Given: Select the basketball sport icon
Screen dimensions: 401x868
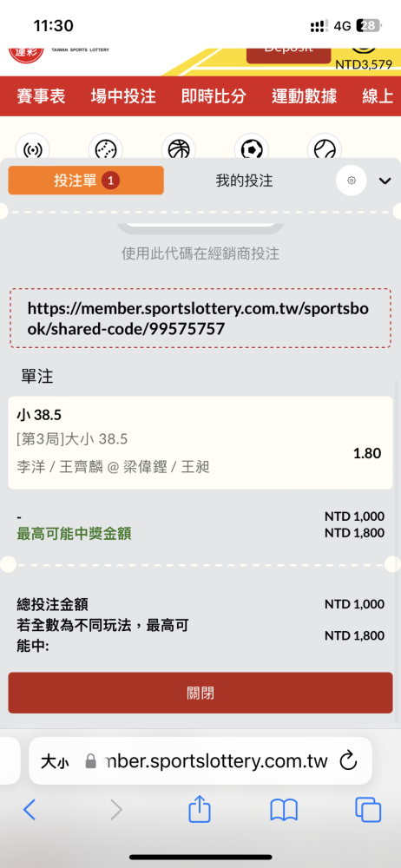Looking at the screenshot, I should tap(178, 149).
